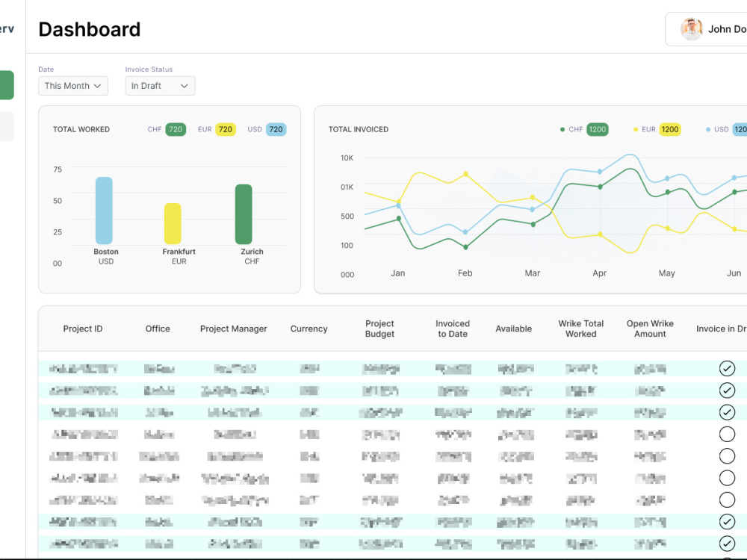Click the 'Mar' label on the chart axis

point(532,273)
